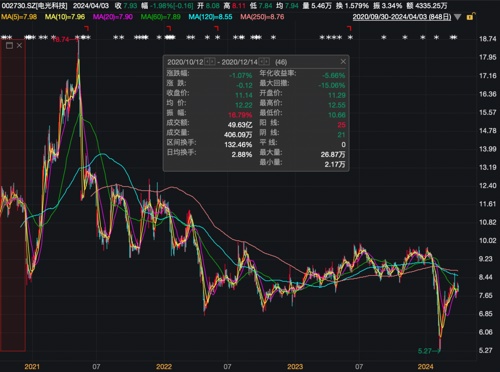Viewport: 500px width, 372px height.
Task: Close the interval statistics popup
Action: (x=343, y=62)
